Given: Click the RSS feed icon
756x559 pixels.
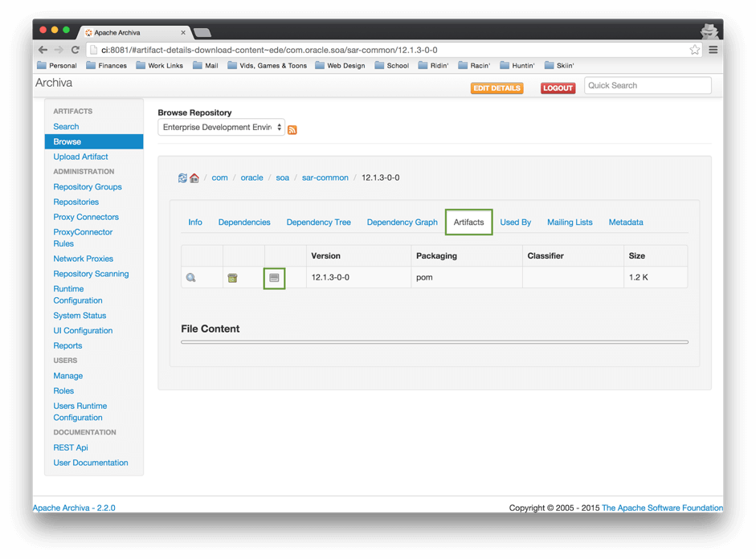Looking at the screenshot, I should click(292, 129).
